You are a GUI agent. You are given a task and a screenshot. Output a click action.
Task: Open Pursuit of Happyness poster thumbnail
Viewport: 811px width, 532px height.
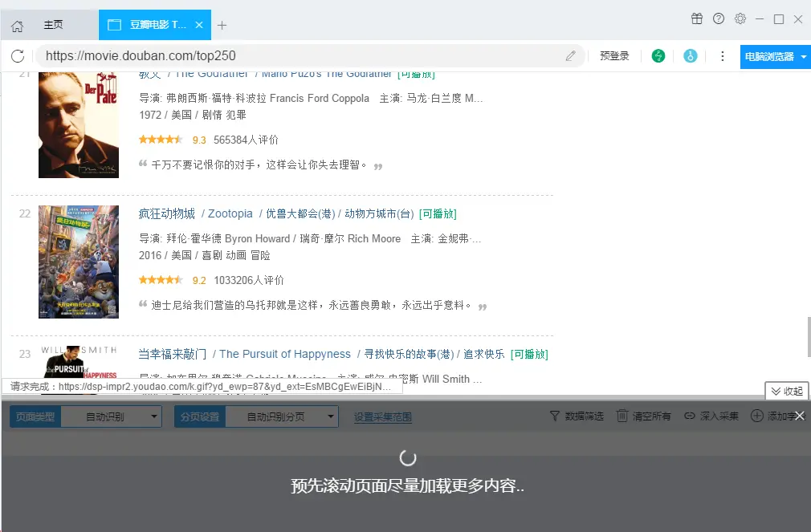pyautogui.click(x=79, y=362)
